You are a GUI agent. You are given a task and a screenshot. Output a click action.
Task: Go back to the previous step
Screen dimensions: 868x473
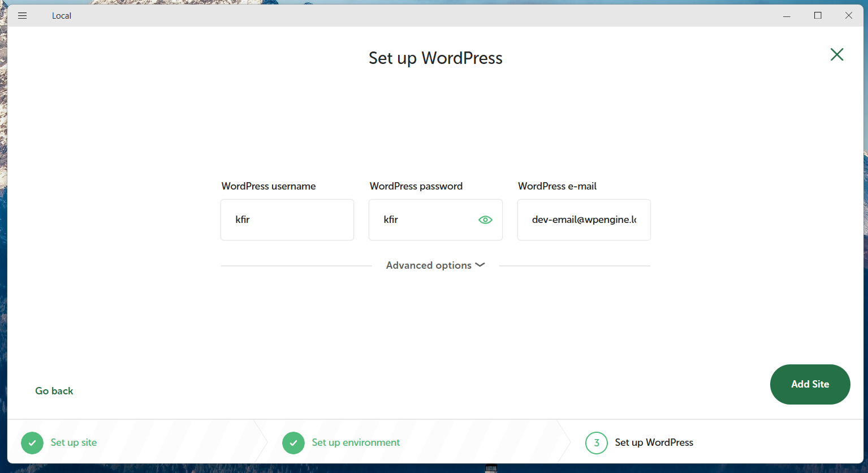54,391
